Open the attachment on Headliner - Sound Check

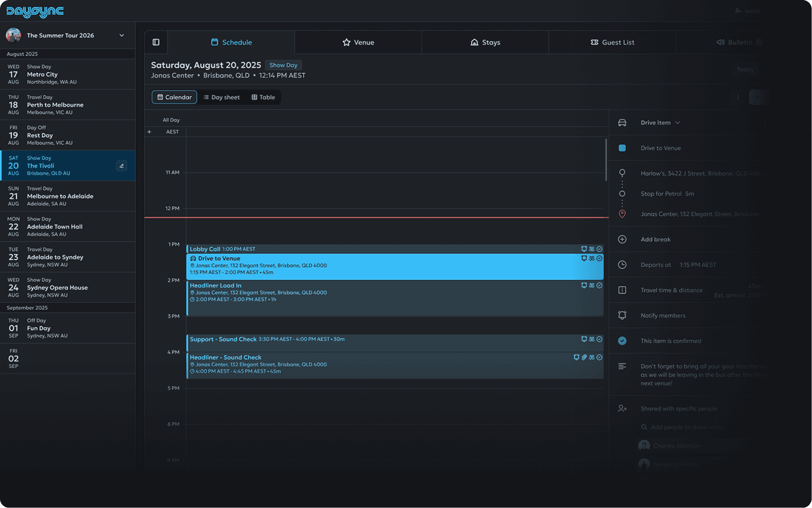pyautogui.click(x=583, y=357)
